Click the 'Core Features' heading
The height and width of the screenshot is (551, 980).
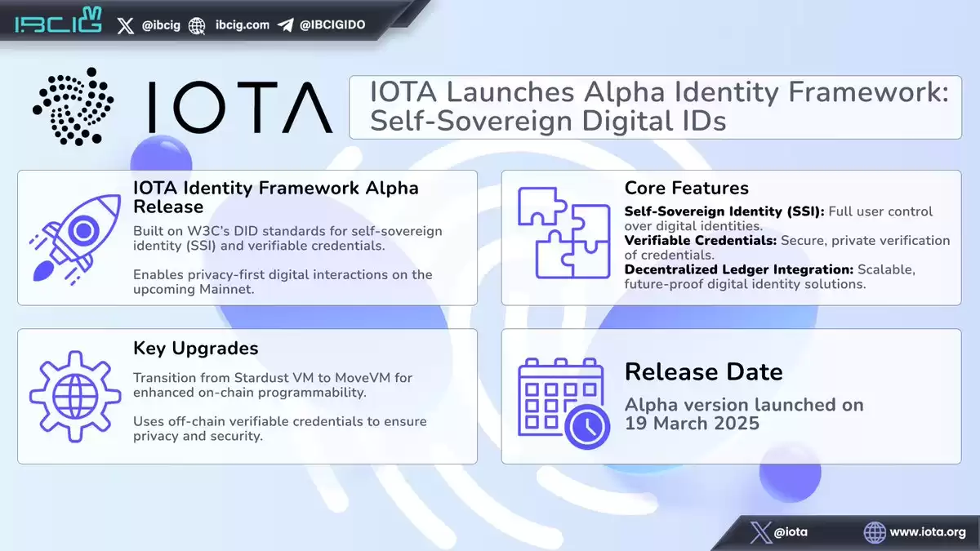click(686, 189)
